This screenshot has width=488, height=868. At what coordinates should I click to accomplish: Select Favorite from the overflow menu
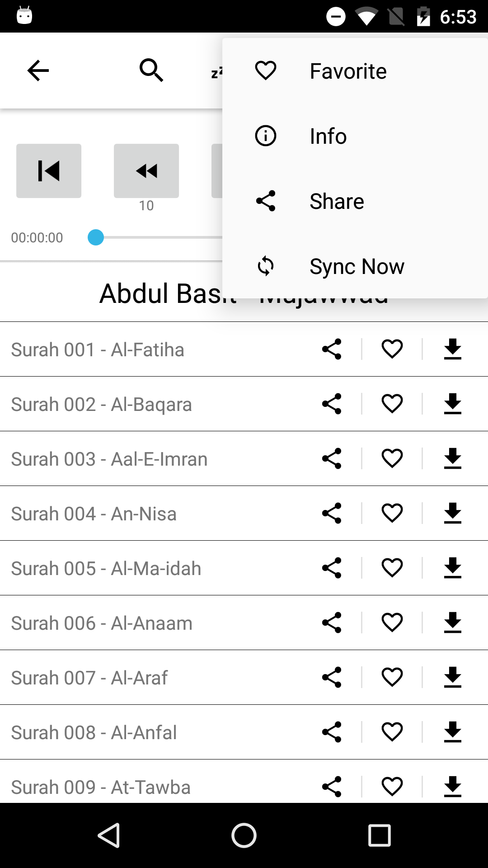(x=348, y=71)
